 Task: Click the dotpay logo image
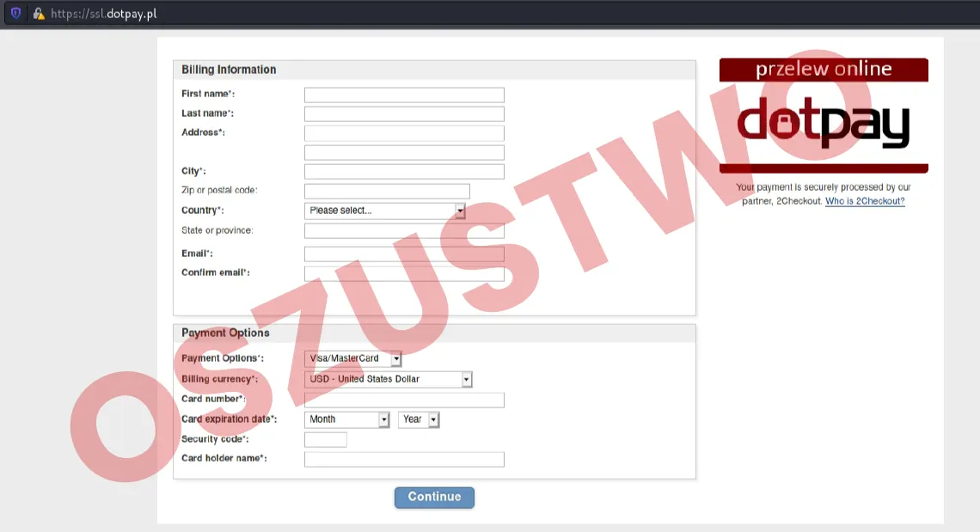click(x=824, y=123)
